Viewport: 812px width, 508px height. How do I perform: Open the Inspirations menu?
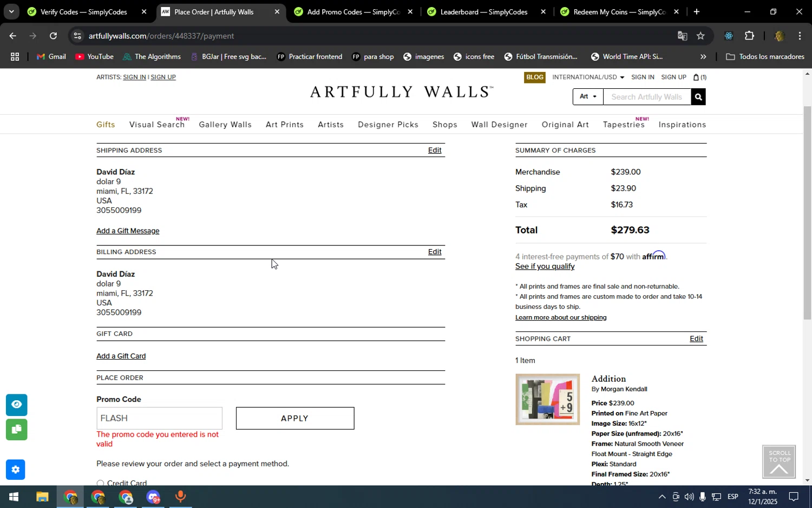point(682,125)
